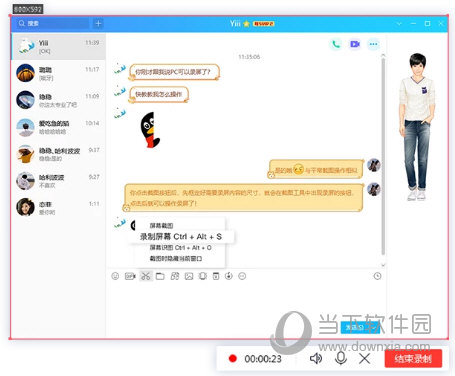Open the folder send-file icon
The width and height of the screenshot is (455, 376).
(x=160, y=276)
